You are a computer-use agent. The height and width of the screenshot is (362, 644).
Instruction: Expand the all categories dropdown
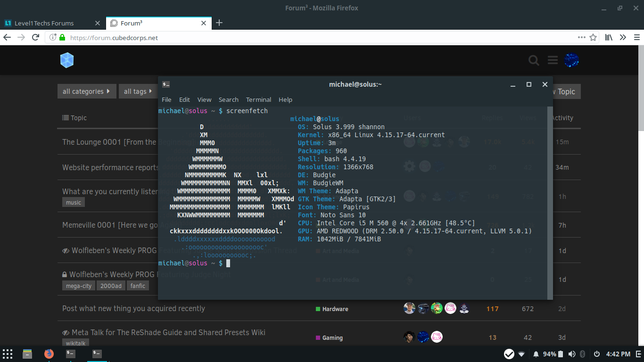(x=86, y=91)
